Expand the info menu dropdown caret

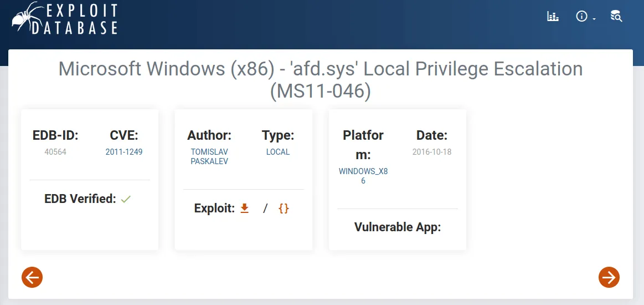594,19
